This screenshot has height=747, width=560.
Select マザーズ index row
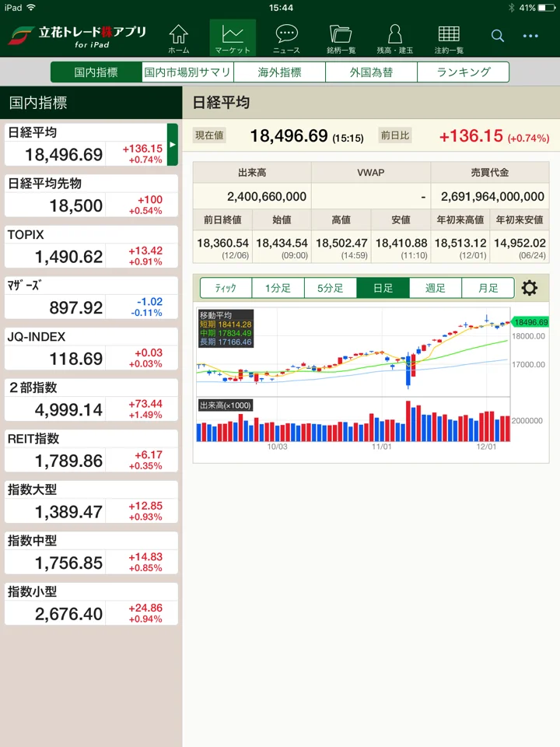pyautogui.click(x=91, y=297)
